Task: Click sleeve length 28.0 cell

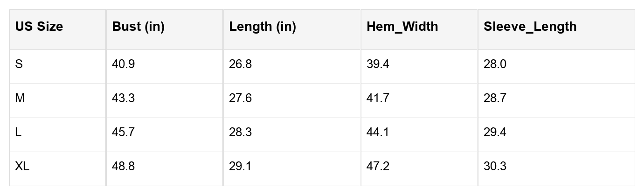Action: pyautogui.click(x=495, y=64)
